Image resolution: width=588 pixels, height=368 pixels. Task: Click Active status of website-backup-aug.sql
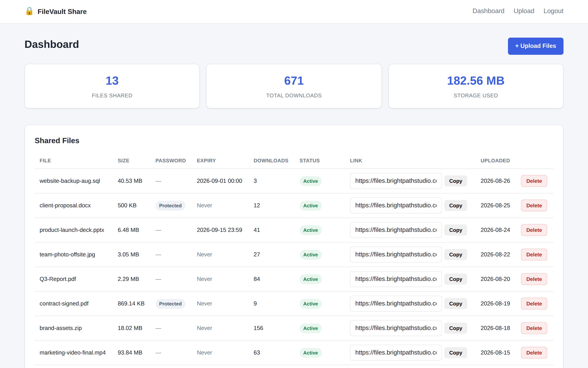[310, 181]
